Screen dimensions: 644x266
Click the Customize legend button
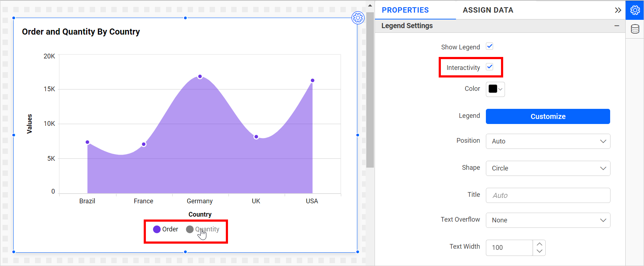click(547, 116)
